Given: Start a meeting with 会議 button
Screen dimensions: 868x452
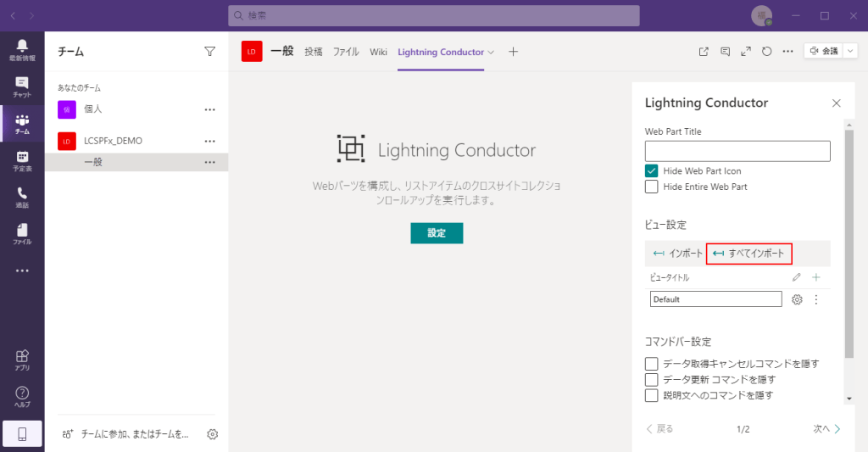Looking at the screenshot, I should (824, 51).
